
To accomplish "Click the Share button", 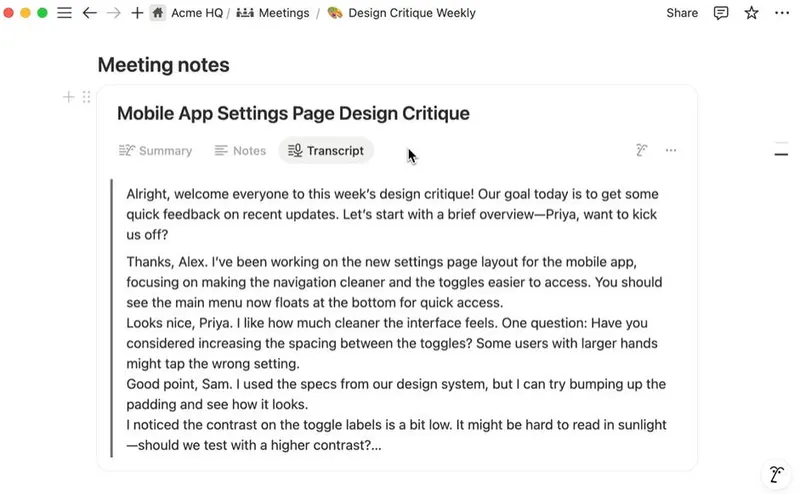I will 682,13.
